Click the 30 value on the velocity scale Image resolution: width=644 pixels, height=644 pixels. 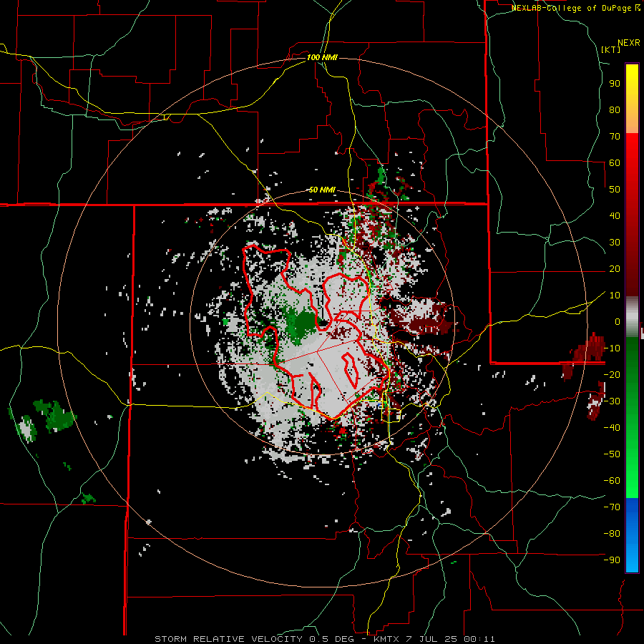[615, 243]
